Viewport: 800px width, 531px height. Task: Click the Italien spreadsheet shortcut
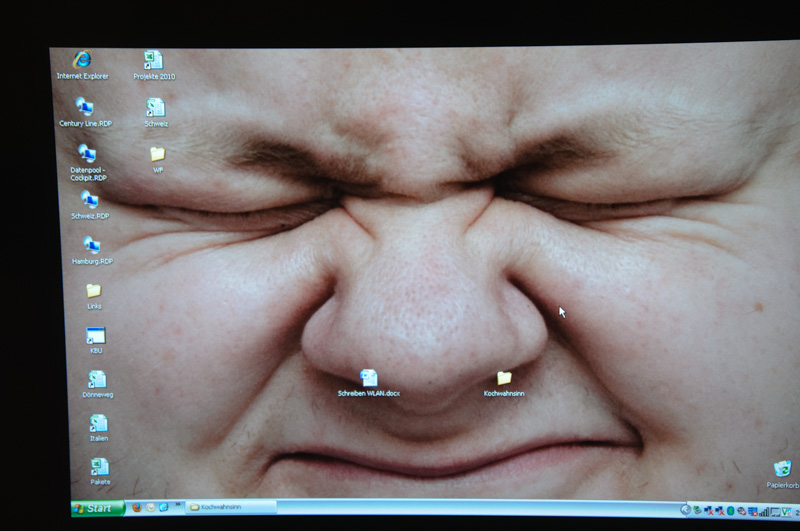(99, 424)
